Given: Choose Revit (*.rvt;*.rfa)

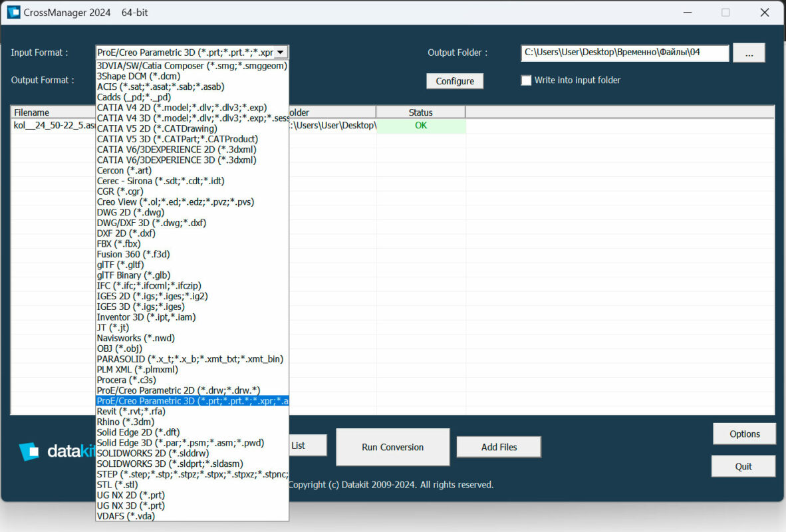Looking at the screenshot, I should [x=192, y=412].
